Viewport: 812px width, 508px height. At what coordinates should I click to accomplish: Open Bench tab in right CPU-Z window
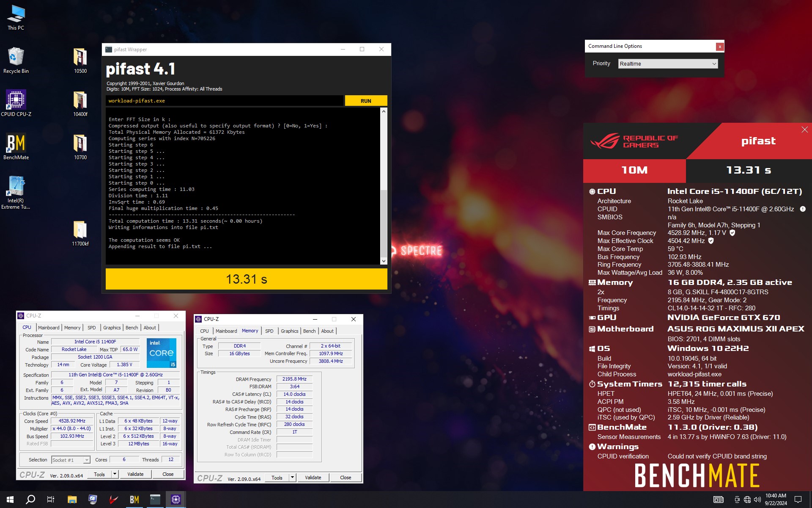[310, 331]
